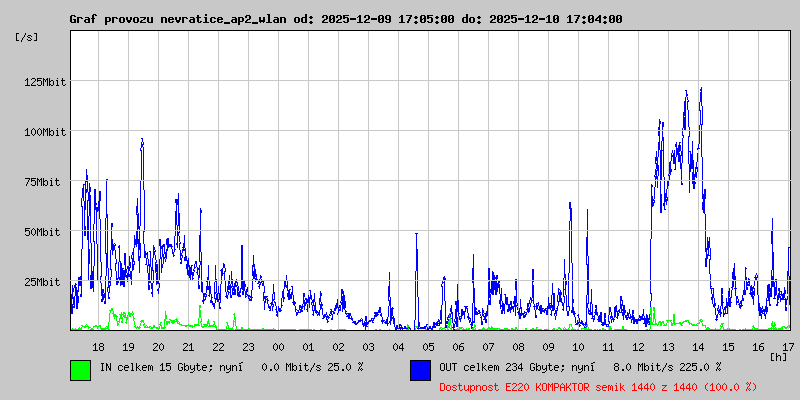Screen dimensions: 800x400
Task: Click the x-axis hour label '06'
Action: click(x=458, y=347)
